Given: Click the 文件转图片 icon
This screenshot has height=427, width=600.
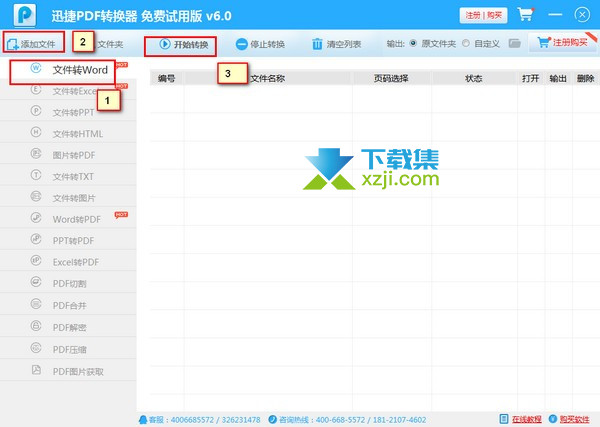Looking at the screenshot, I should [x=36, y=196].
